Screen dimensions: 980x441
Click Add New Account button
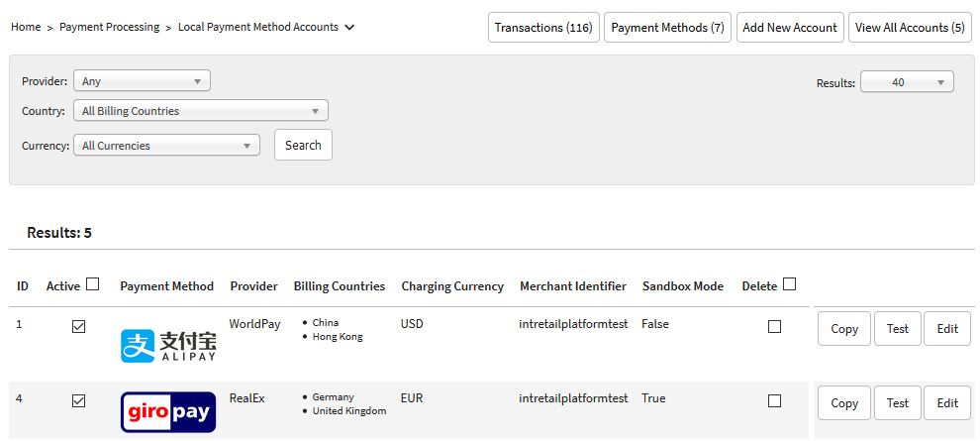(789, 28)
